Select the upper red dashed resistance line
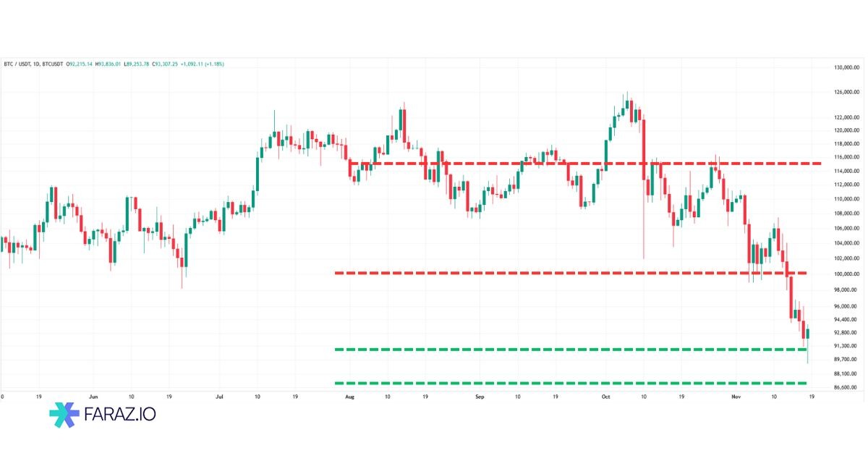This screenshot has height=456, width=868. (x=579, y=164)
